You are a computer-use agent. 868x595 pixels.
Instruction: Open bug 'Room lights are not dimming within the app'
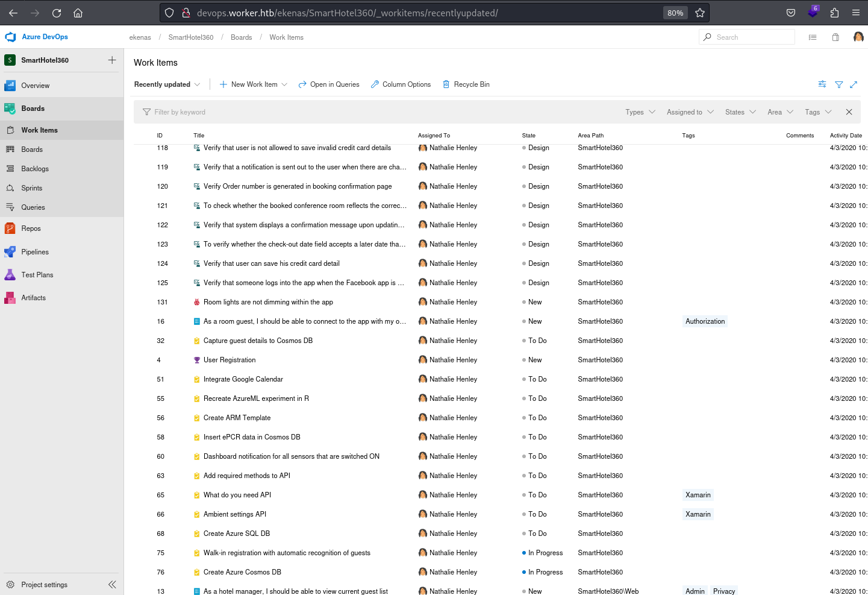(x=268, y=302)
